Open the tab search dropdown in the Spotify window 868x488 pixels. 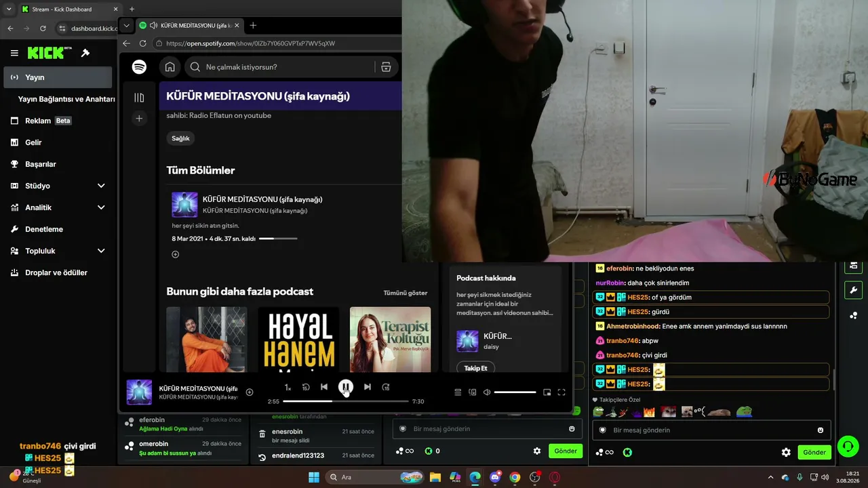click(126, 26)
